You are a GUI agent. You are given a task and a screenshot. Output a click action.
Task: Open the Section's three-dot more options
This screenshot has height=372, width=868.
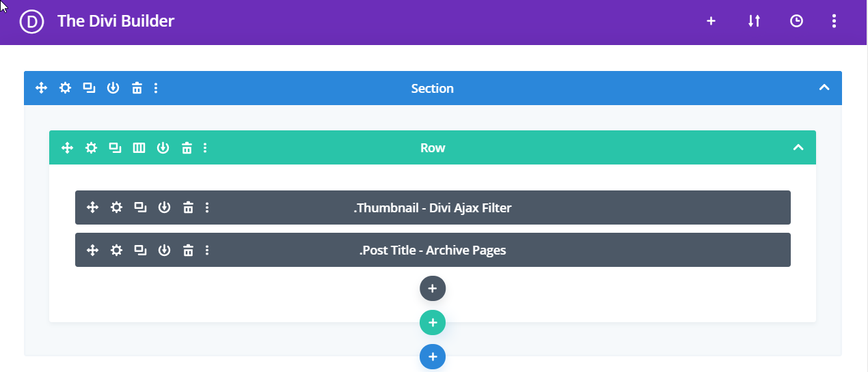(156, 88)
